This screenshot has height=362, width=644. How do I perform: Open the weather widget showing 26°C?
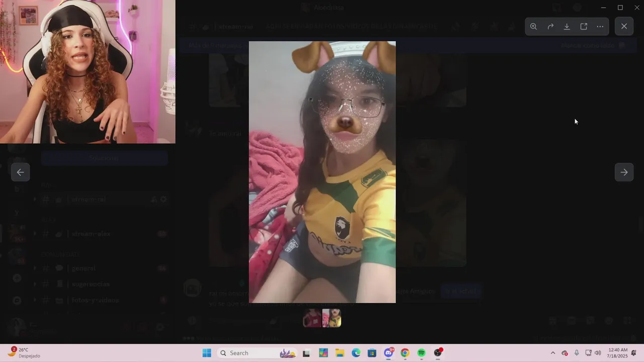(x=24, y=353)
